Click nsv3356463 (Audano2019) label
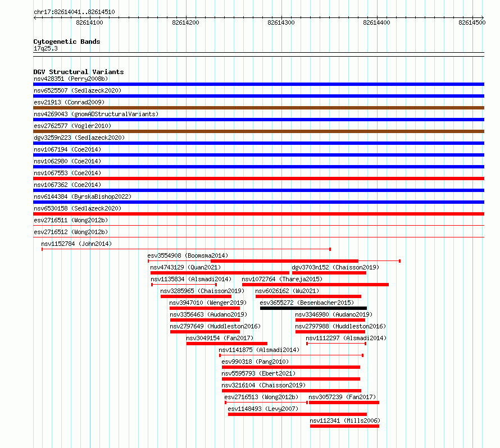This screenshot has width=500, height=448. [x=208, y=314]
